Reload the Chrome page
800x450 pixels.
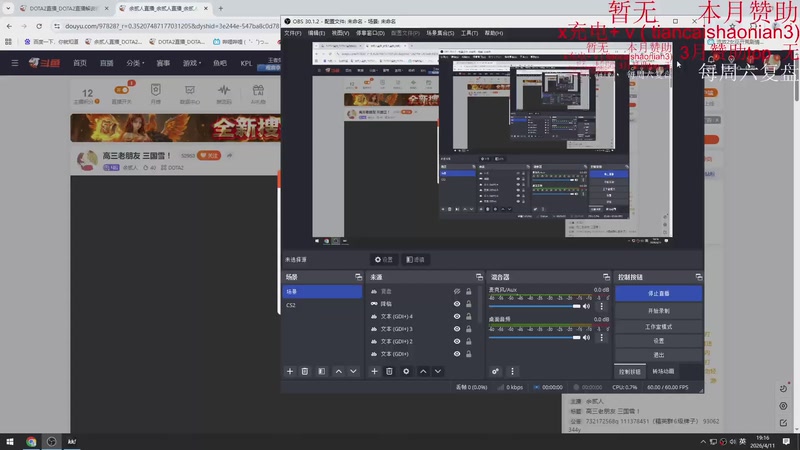(x=39, y=26)
